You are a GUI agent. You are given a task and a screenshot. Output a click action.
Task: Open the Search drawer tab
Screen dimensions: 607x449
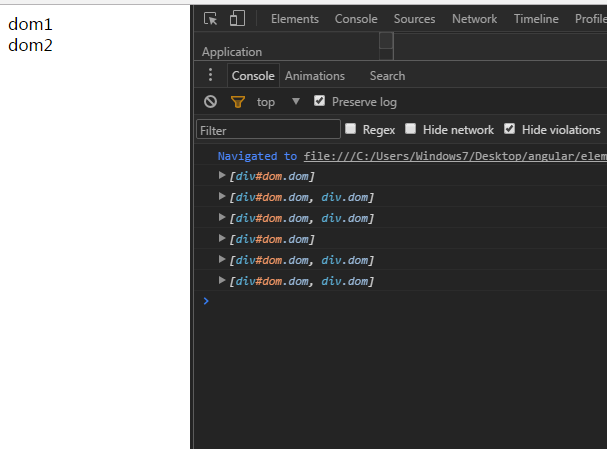point(387,75)
